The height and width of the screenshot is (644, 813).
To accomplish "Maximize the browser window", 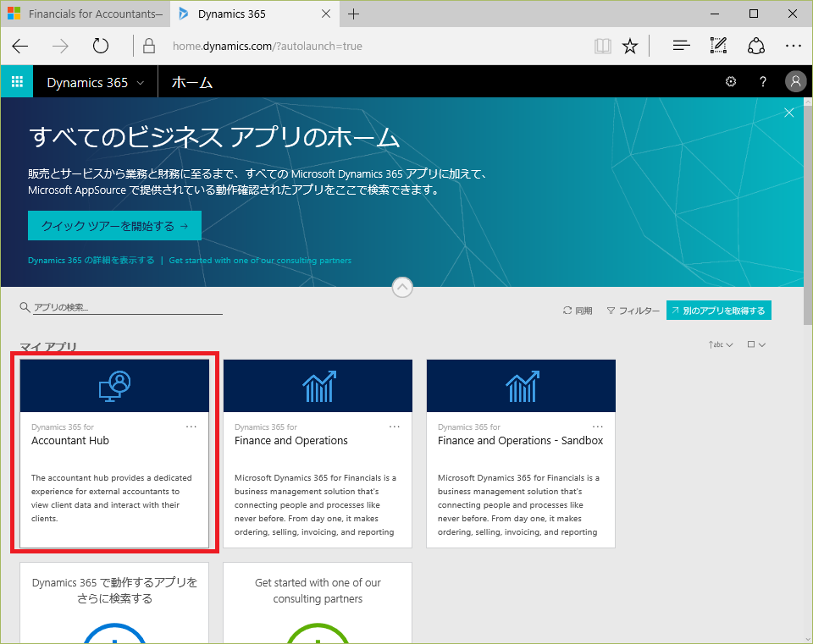I will pos(754,14).
